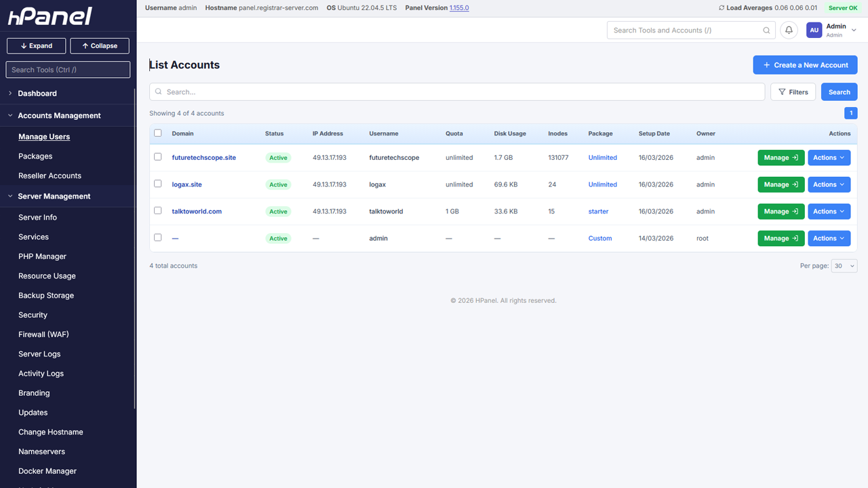Screen dimensions: 868x488
Task: Tick the checkbox for logax.site
Action: (158, 184)
